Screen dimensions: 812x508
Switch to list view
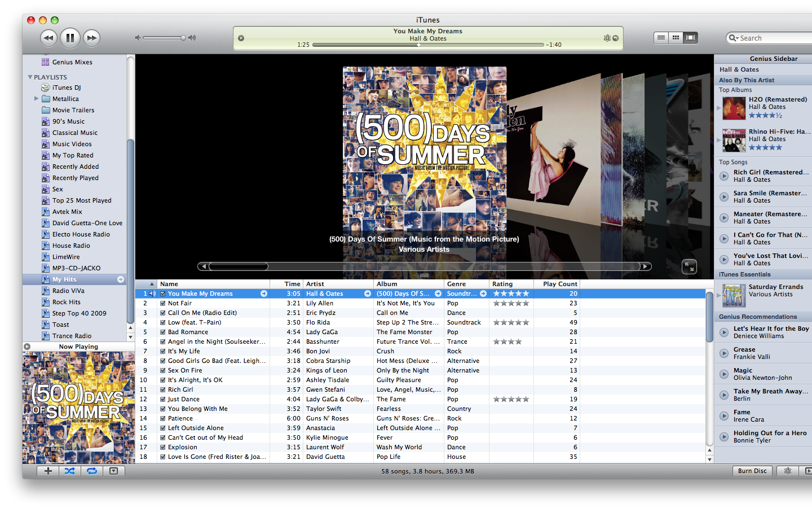661,38
